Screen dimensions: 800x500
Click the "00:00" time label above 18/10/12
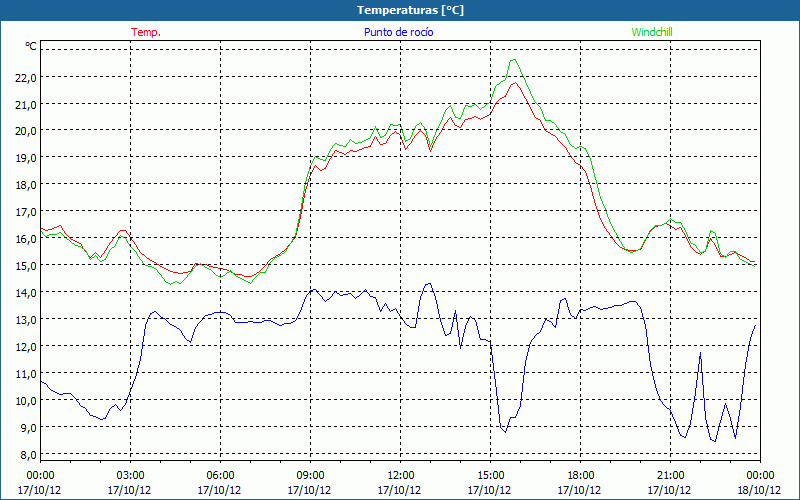coord(760,476)
